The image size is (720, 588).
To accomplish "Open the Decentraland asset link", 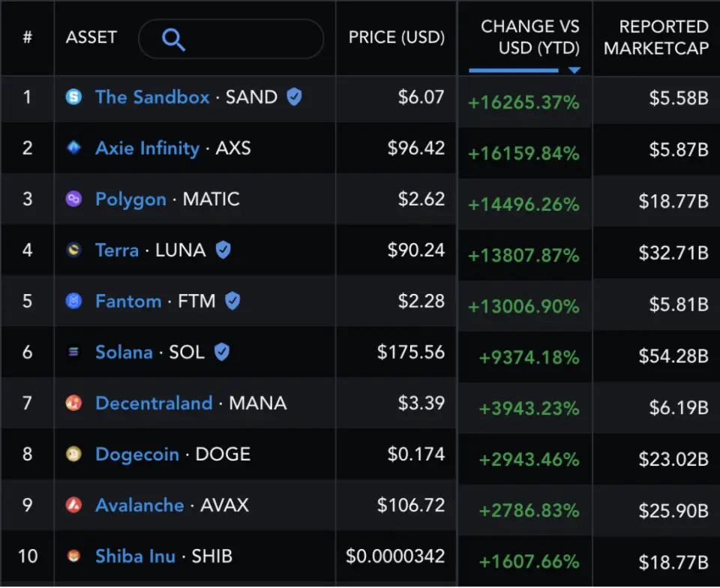I will point(154,403).
